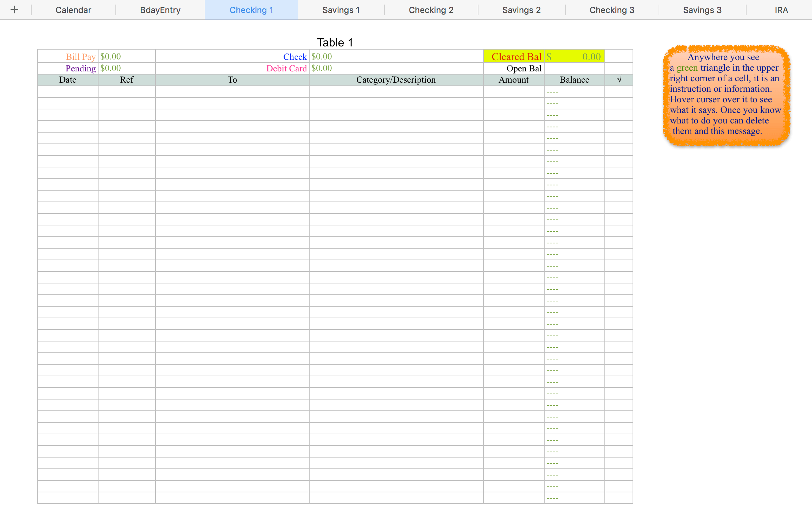Click the Category/Description header cell
This screenshot has height=524, width=812.
(x=396, y=80)
